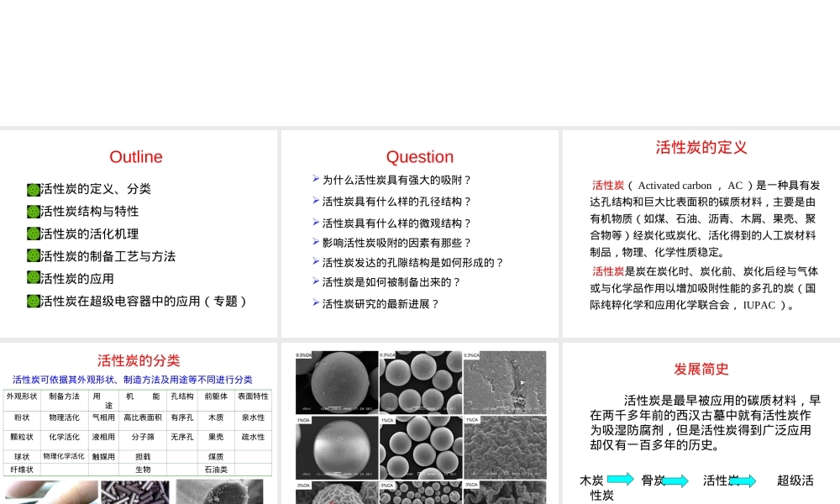
Task: Select the Question slide title
Action: (420, 157)
